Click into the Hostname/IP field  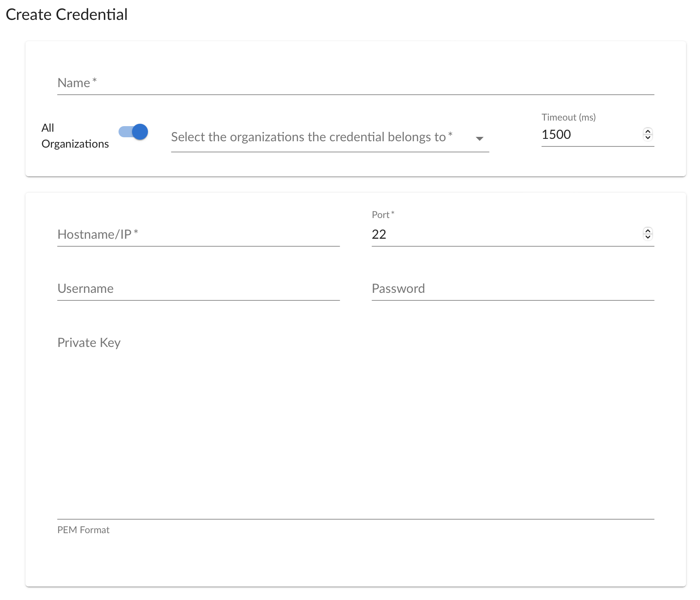pyautogui.click(x=198, y=234)
